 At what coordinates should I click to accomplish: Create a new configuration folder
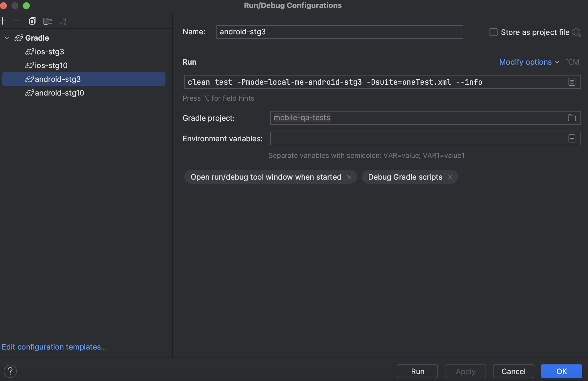coord(48,21)
